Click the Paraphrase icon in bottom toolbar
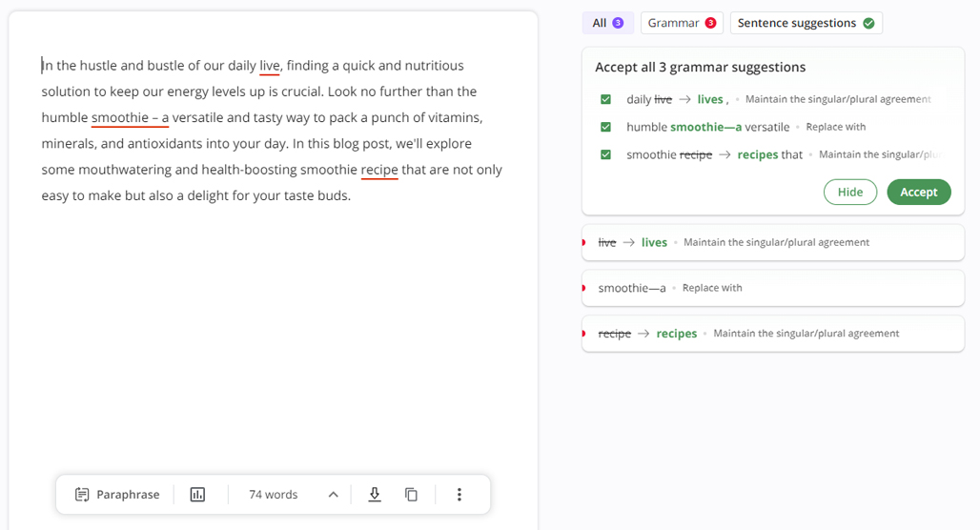The height and width of the screenshot is (530, 980). pos(82,495)
